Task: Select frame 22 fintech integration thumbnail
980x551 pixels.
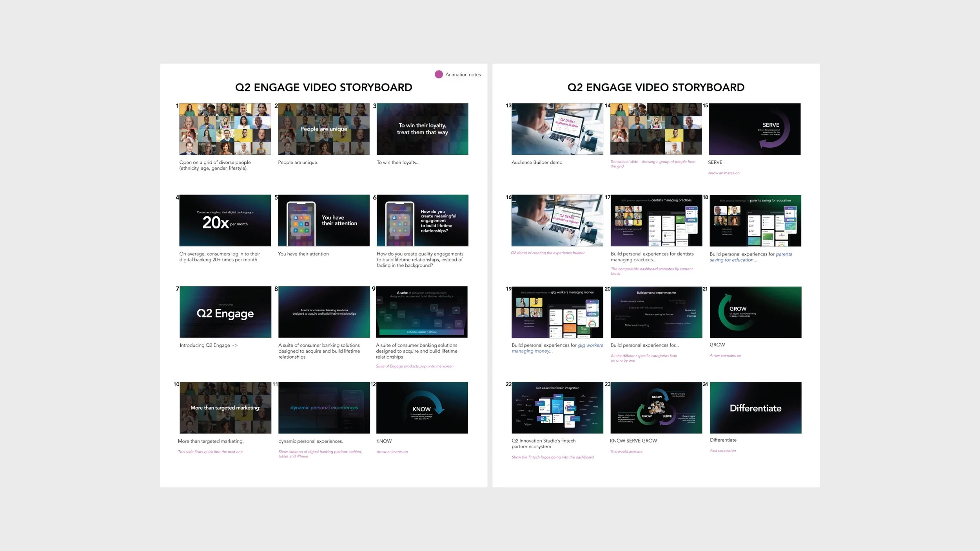Action: coord(557,408)
